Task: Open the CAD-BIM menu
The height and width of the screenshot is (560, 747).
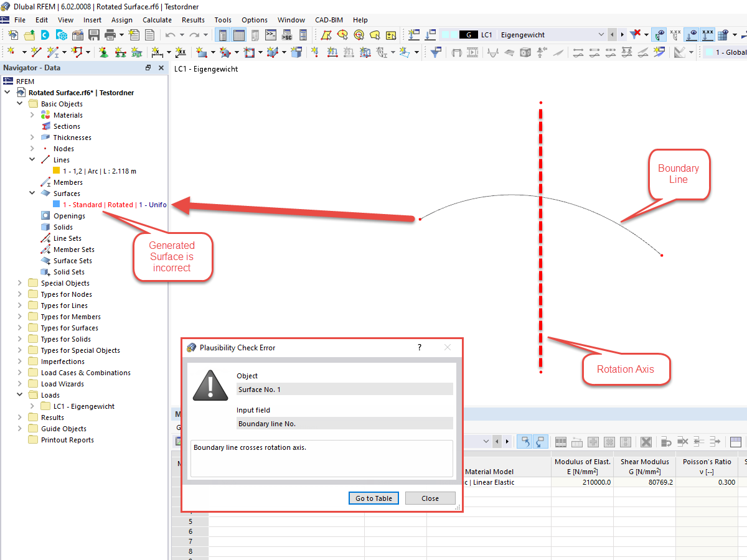Action: [329, 19]
